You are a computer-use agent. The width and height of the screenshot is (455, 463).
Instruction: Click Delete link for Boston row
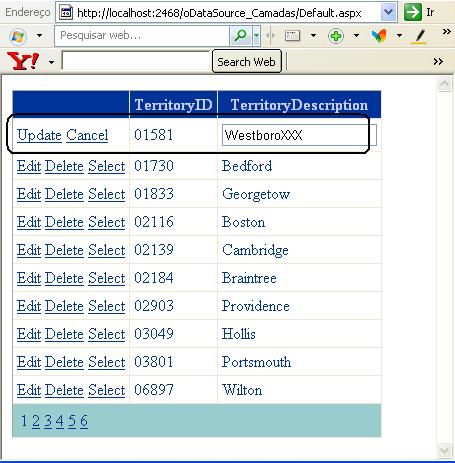pos(64,222)
